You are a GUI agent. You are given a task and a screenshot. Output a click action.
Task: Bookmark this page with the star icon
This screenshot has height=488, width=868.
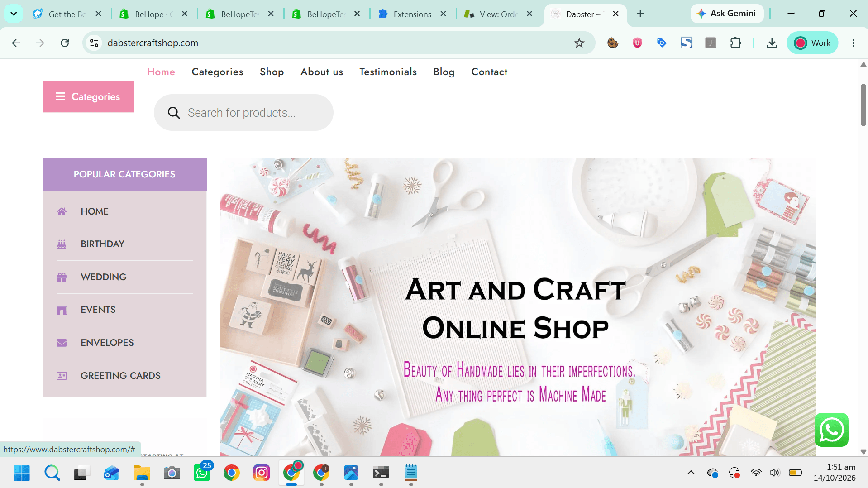pyautogui.click(x=579, y=43)
